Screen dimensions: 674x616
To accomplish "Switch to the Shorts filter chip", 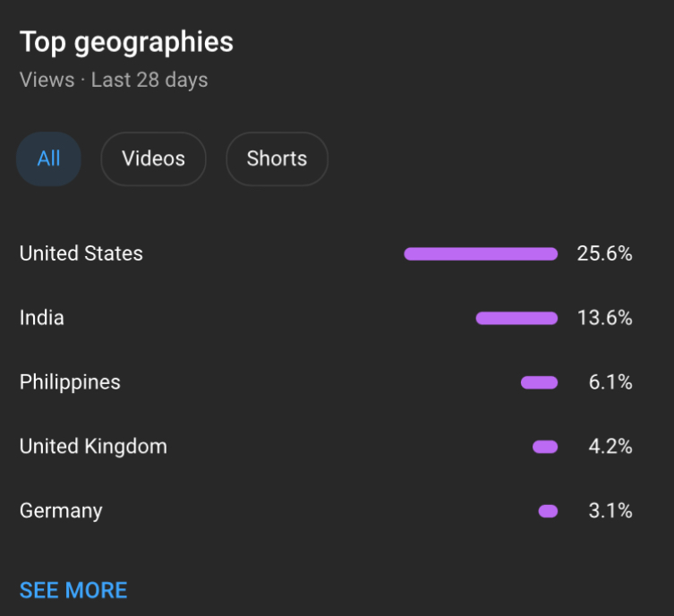I will (277, 159).
